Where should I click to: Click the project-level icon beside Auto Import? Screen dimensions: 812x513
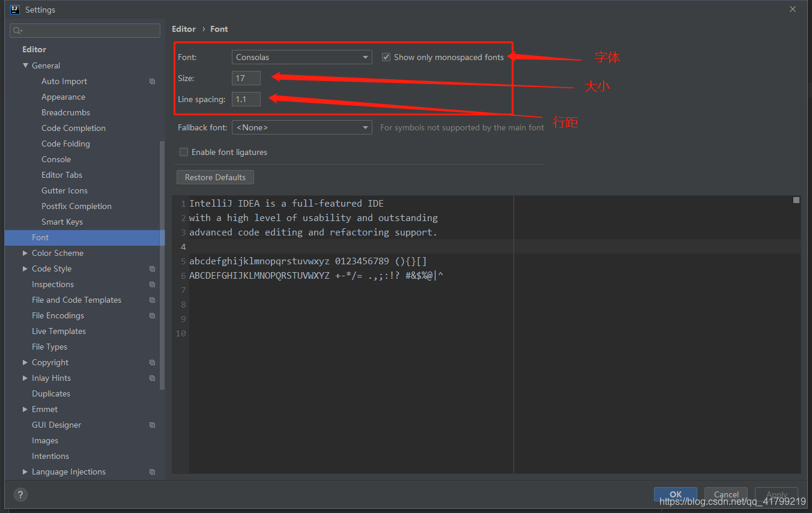pos(152,81)
